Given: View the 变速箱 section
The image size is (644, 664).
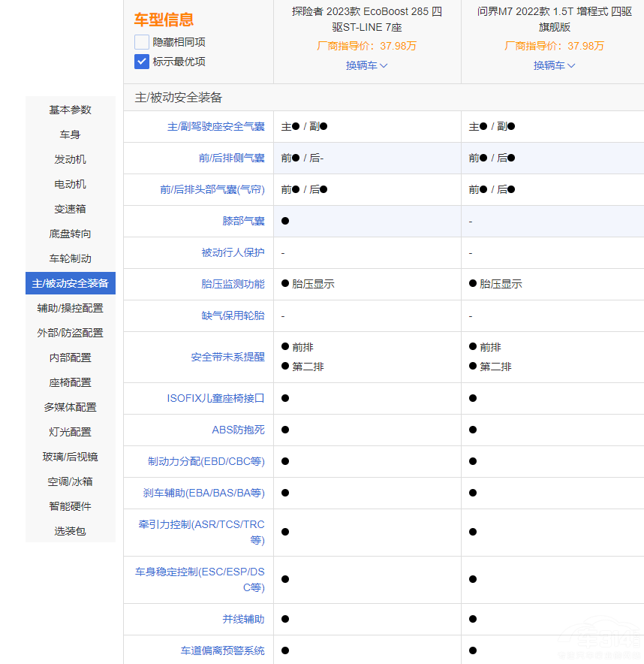Looking at the screenshot, I should pyautogui.click(x=70, y=209).
